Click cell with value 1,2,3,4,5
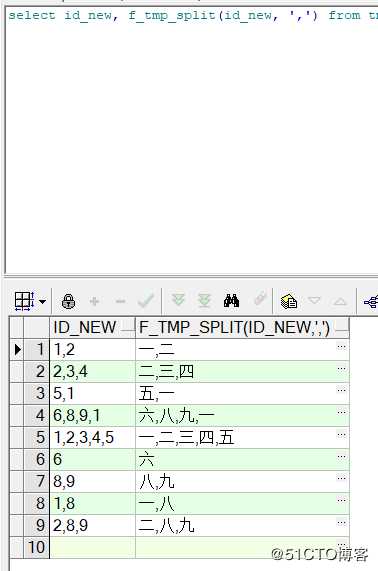Image resolution: width=378 pixels, height=571 pixels. tap(92, 438)
